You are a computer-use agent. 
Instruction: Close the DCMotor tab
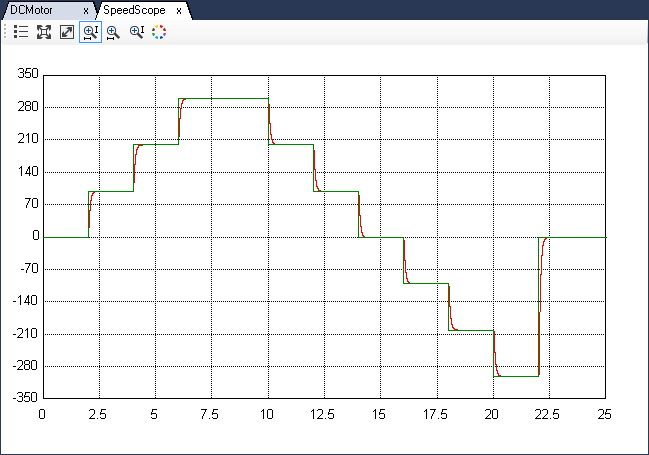coord(86,11)
